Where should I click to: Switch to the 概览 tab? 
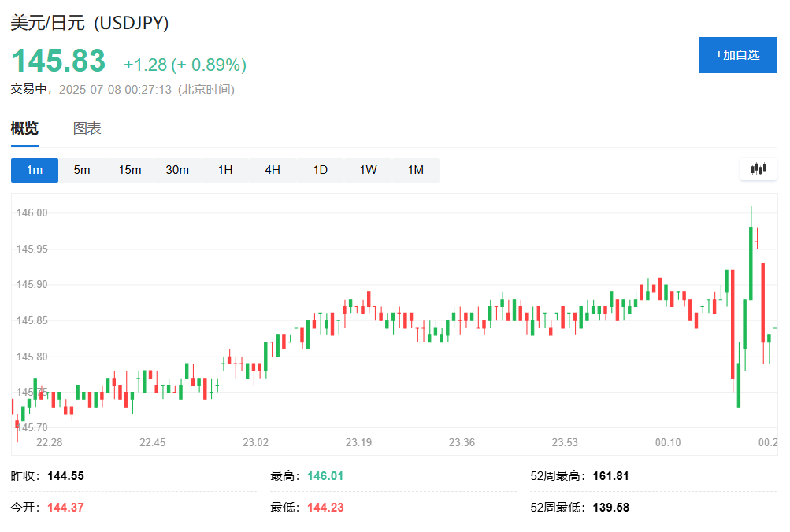pyautogui.click(x=24, y=128)
